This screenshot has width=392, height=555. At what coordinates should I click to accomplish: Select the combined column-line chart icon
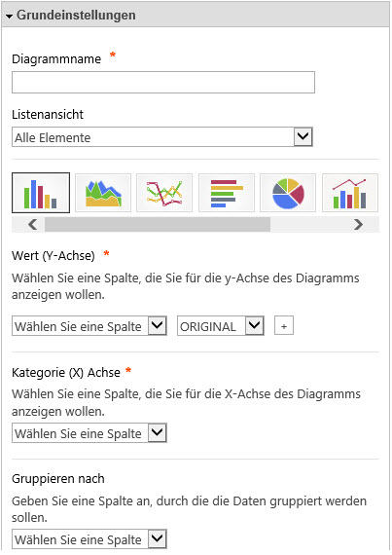(x=350, y=193)
